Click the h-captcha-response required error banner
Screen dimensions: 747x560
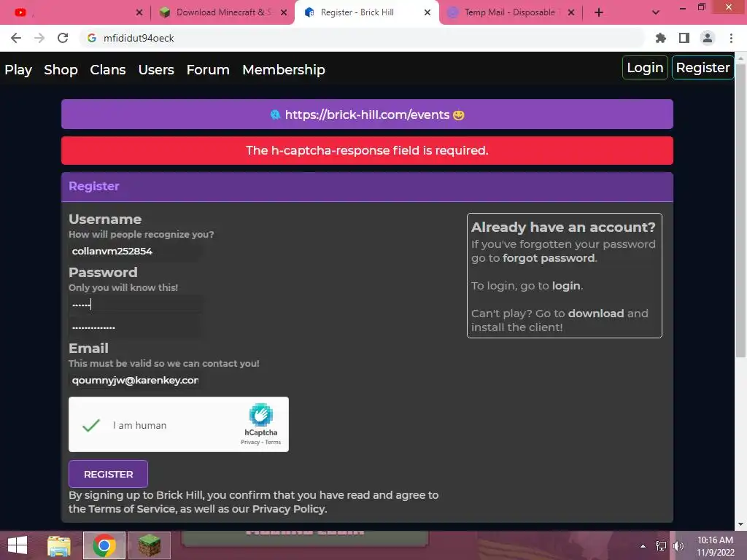pos(367,150)
